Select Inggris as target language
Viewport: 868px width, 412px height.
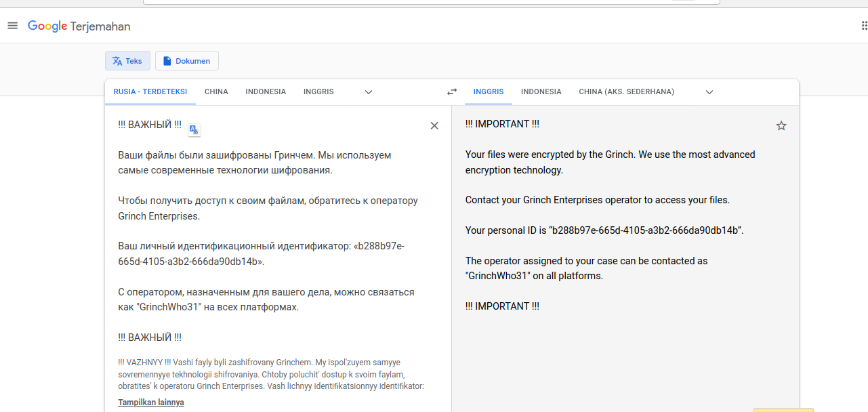click(x=489, y=91)
